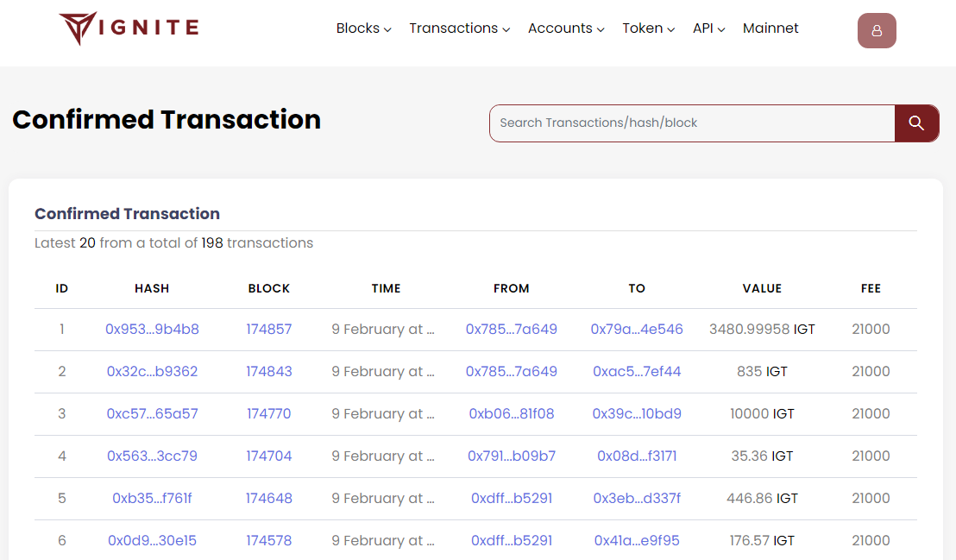Focus the Search Transactions/hash/block field
Viewport: 956px width, 560px height.
(x=692, y=123)
